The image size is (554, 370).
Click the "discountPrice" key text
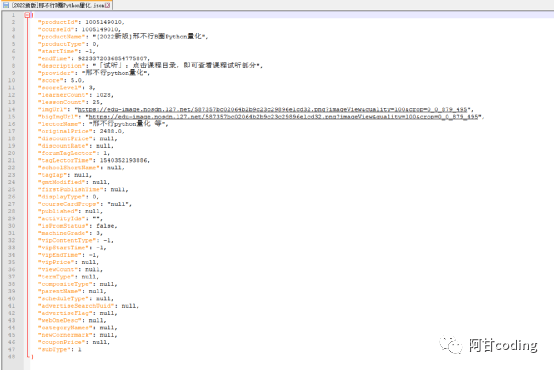pos(64,139)
